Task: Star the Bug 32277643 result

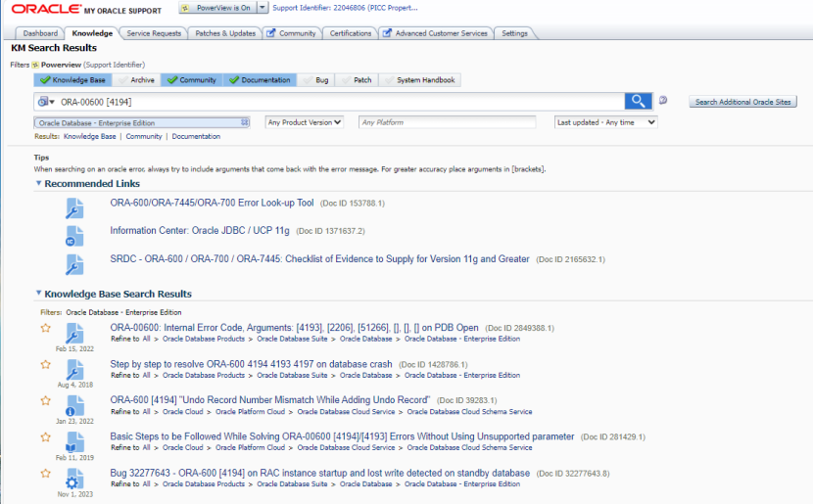Action: click(x=46, y=474)
